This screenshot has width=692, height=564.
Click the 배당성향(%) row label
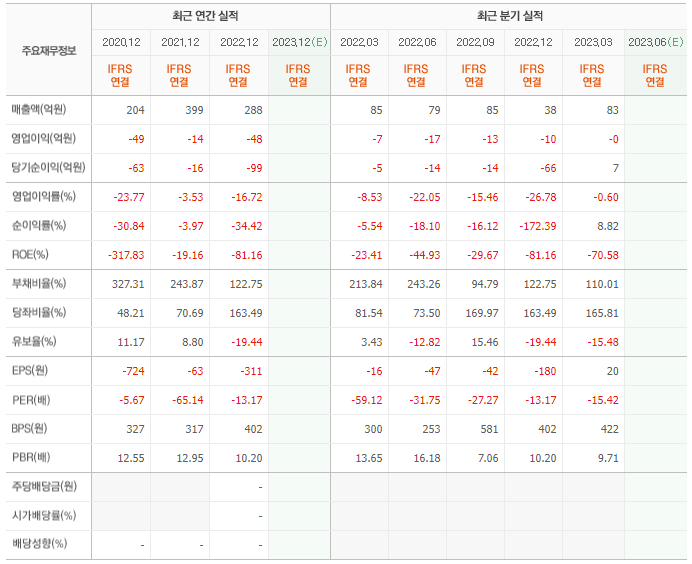(39, 544)
